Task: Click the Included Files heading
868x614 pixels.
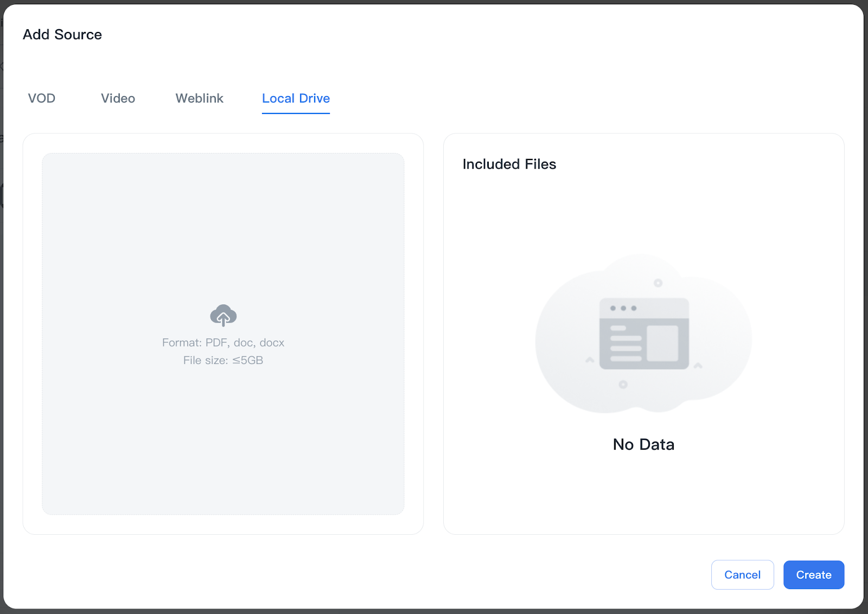Action: 509,164
